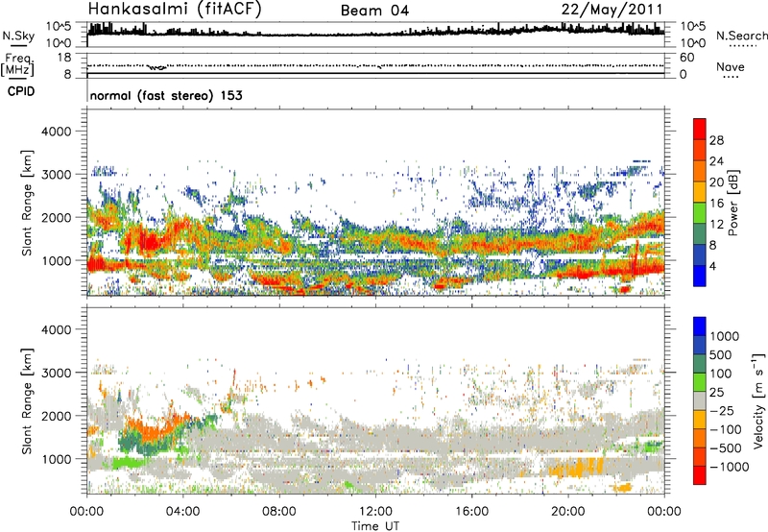Pick the blue Power segment between 4 and 8
This screenshot has width=768, height=532.
(700, 255)
